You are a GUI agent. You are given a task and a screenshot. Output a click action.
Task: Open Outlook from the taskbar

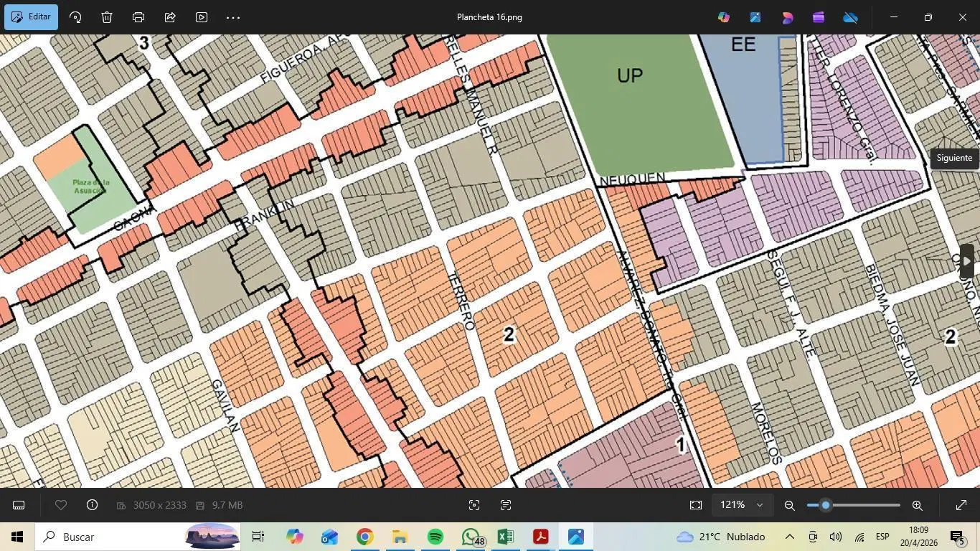(x=329, y=537)
